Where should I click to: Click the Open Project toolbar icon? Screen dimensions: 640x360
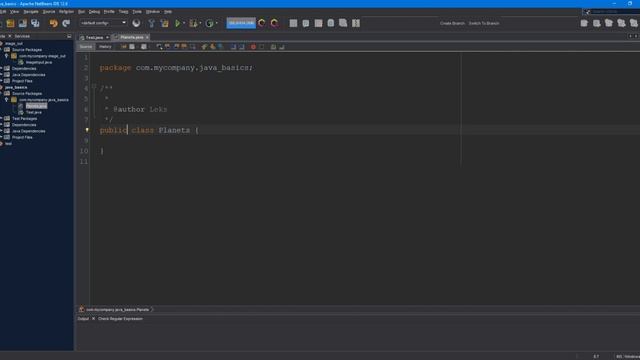[x=22, y=23]
